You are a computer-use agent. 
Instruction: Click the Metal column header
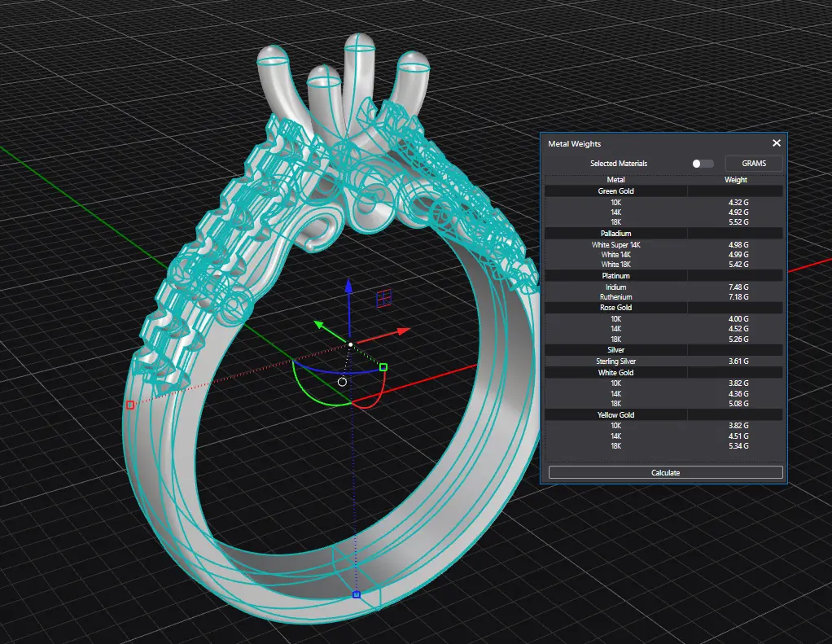(x=615, y=180)
